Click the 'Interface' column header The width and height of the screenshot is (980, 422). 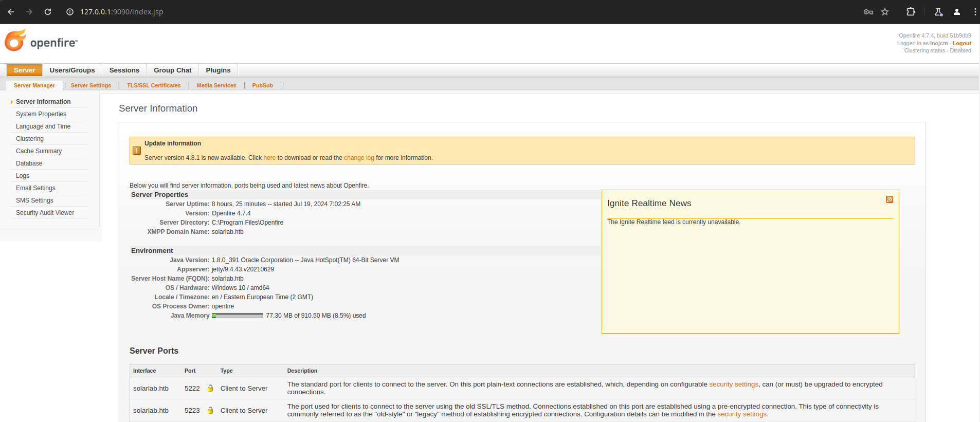[144, 371]
